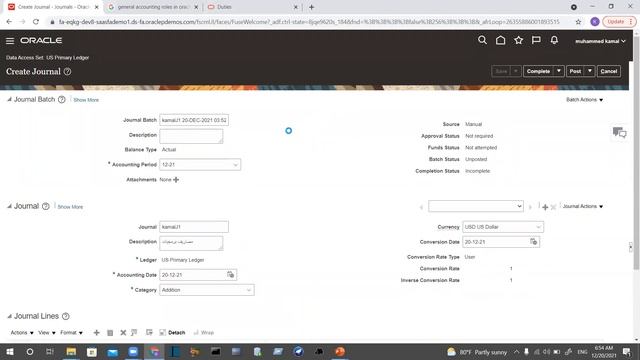Click the search magnifier icon in header

tap(482, 40)
